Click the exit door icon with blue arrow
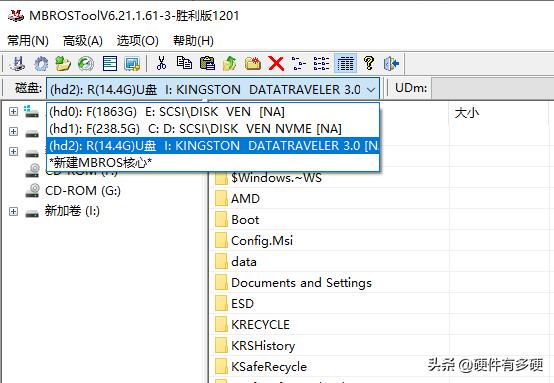The width and height of the screenshot is (554, 383). (391, 64)
